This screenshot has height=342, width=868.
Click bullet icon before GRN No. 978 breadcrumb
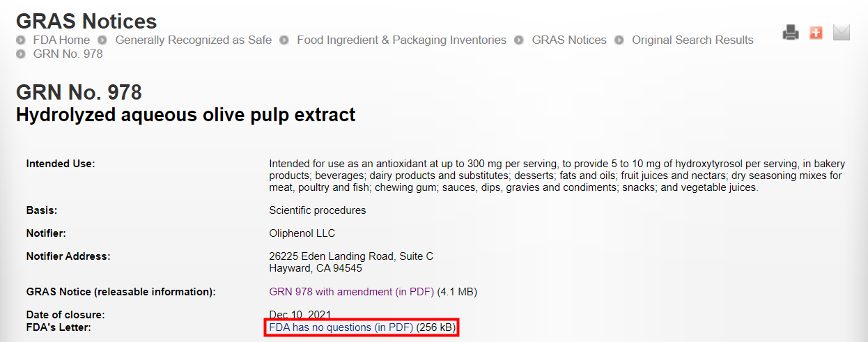click(21, 54)
